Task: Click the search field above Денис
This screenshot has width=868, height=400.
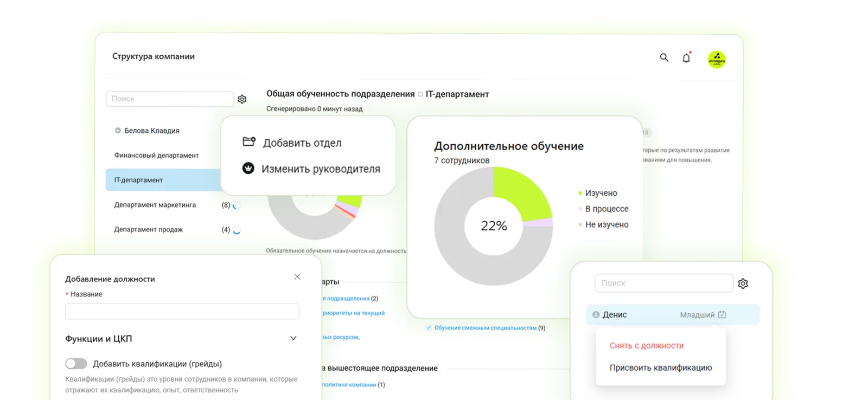Action: 664,283
